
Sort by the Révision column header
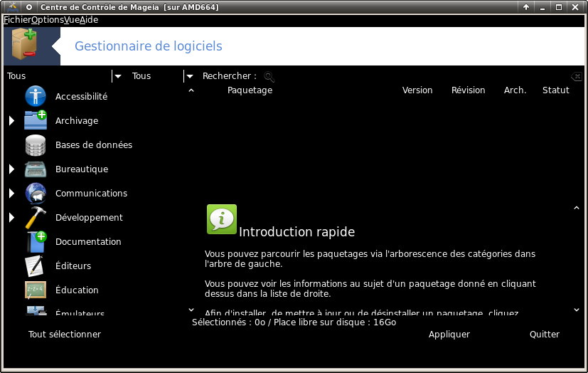469,90
